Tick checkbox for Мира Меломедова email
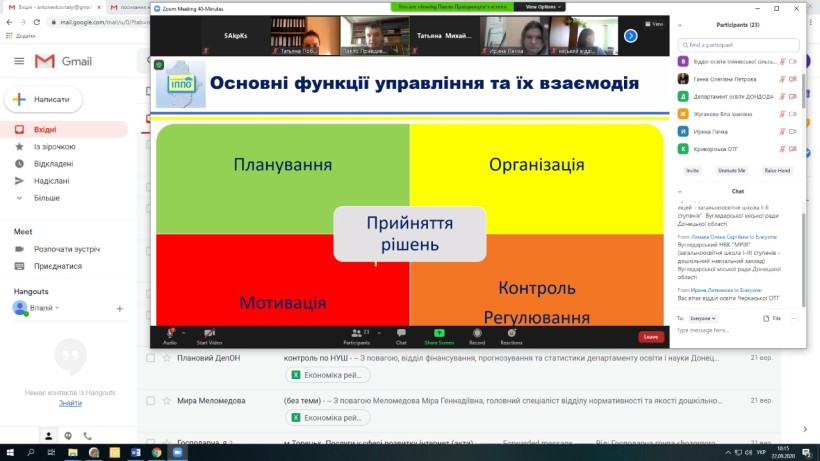The width and height of the screenshot is (820, 461). click(151, 401)
